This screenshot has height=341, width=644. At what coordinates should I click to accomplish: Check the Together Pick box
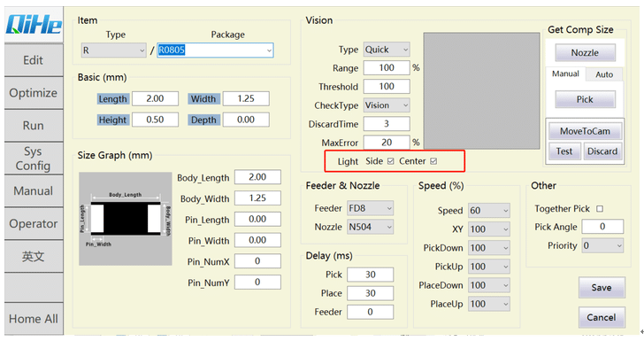pos(600,208)
